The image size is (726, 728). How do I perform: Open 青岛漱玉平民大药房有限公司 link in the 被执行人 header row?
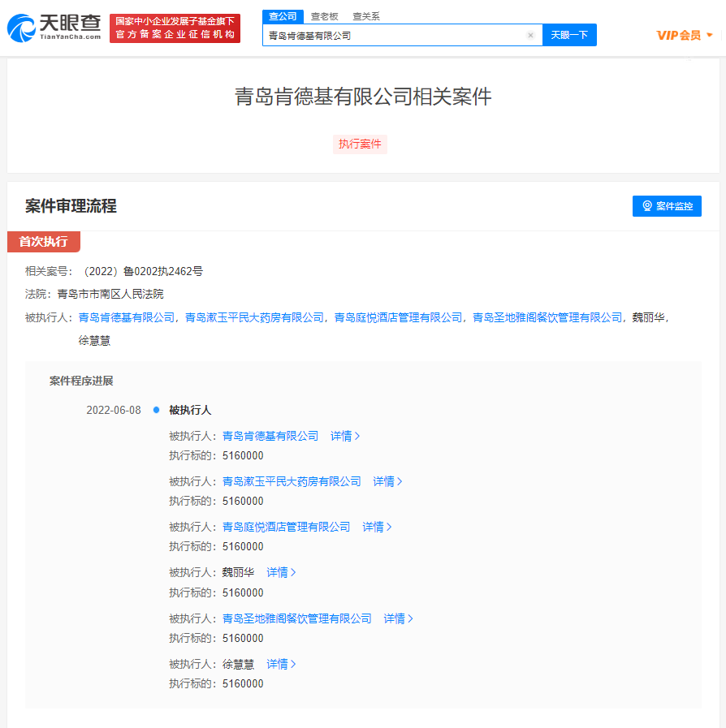click(x=254, y=317)
